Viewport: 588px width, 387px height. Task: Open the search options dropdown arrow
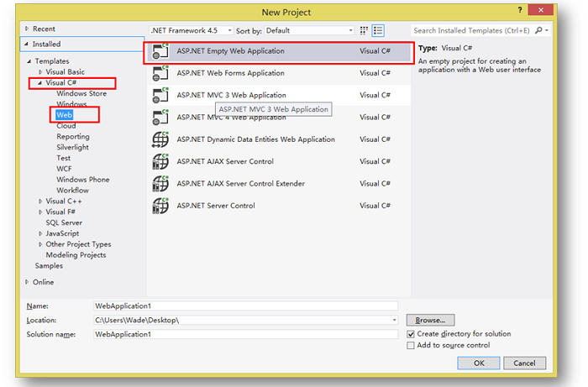click(547, 30)
